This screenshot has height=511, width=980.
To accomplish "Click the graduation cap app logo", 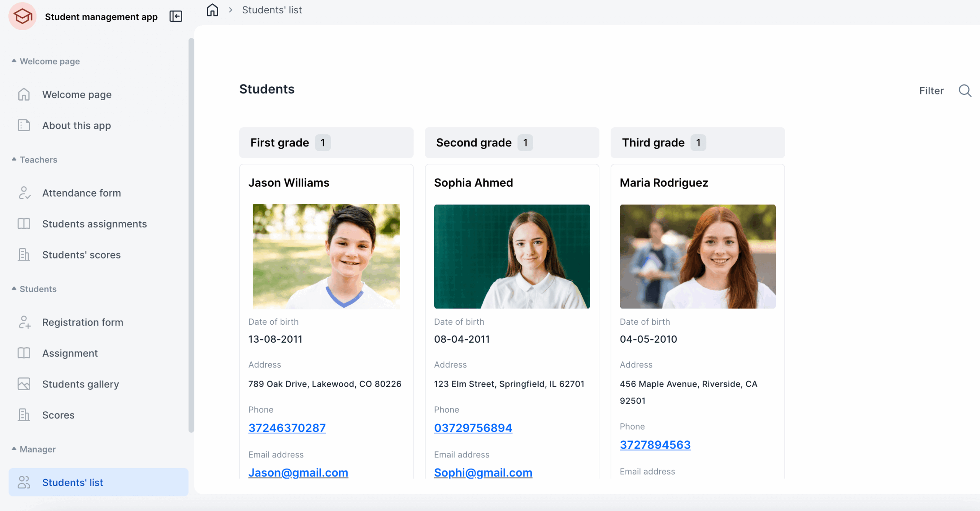I will tap(23, 16).
